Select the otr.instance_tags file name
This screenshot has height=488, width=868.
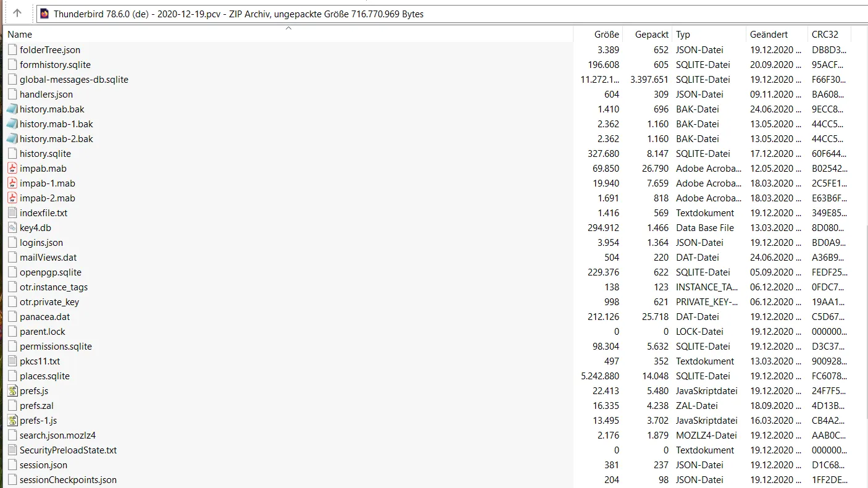54,287
